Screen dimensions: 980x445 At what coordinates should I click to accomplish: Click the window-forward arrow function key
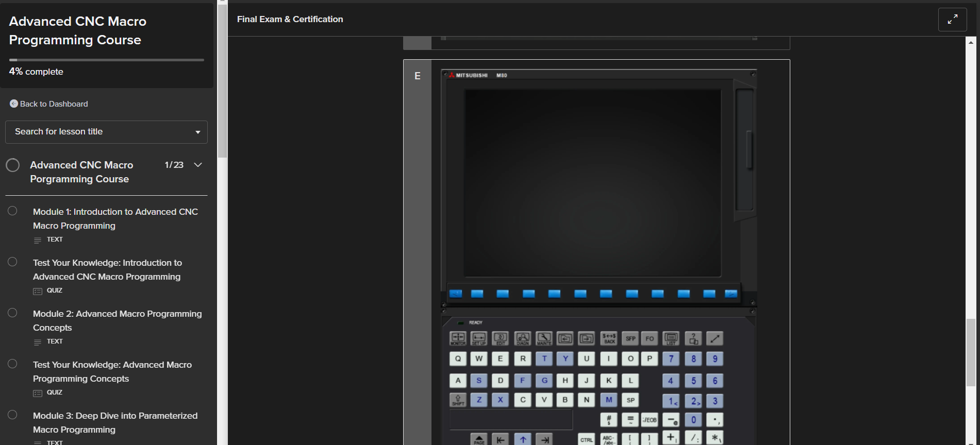[587, 338]
